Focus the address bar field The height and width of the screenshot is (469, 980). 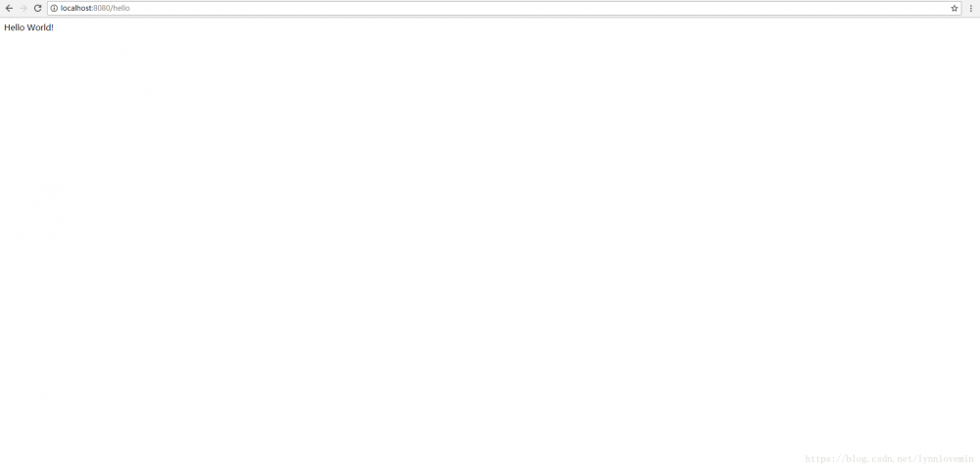point(505,8)
